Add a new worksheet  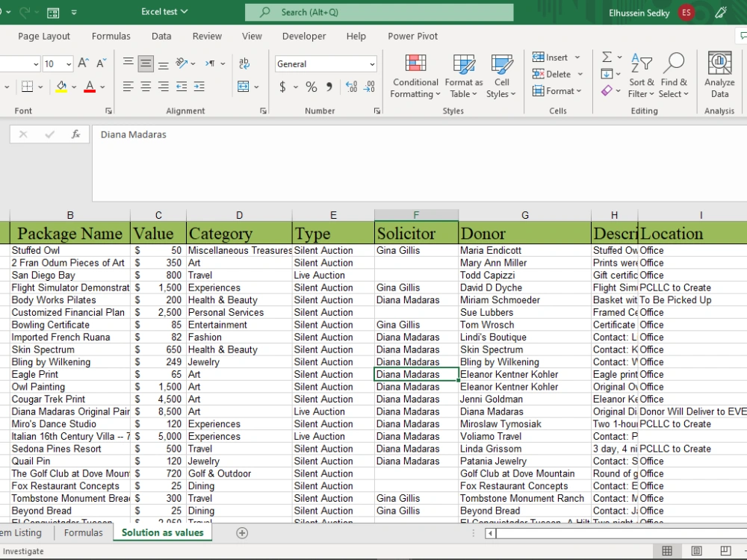pos(242,532)
